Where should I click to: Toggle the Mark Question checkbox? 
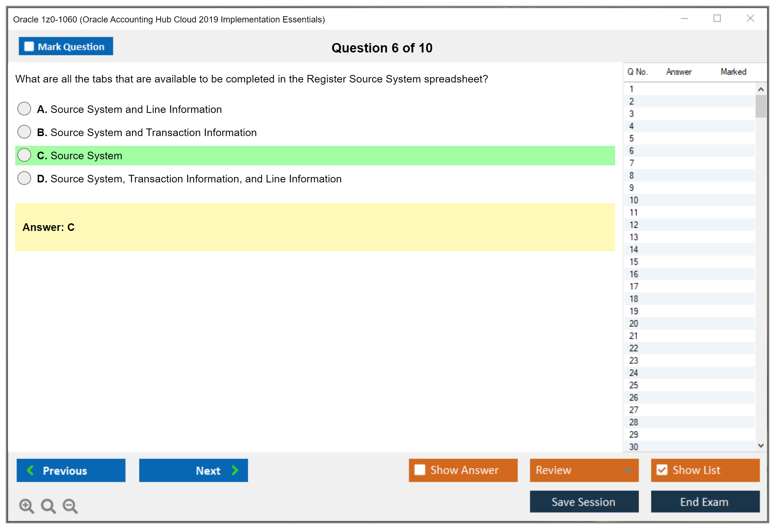tap(29, 46)
